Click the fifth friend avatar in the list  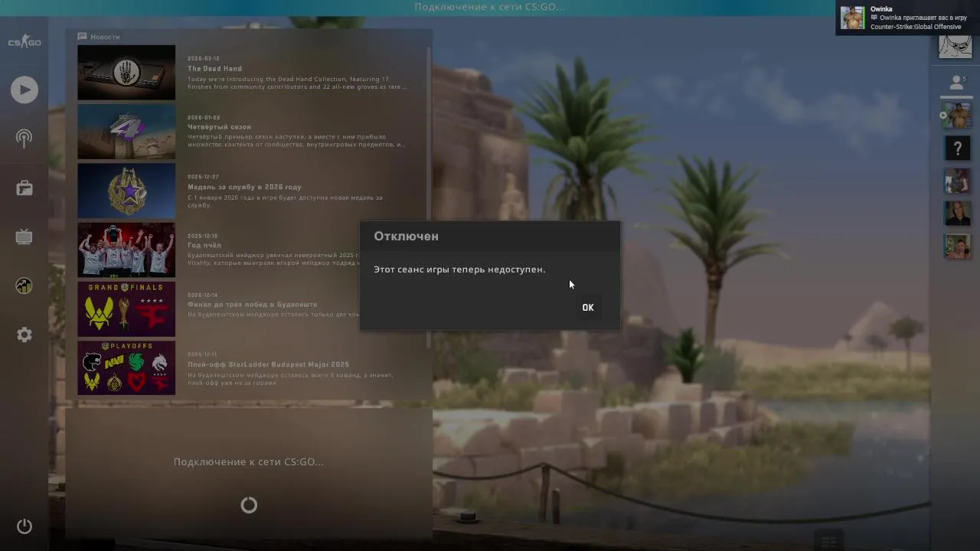(x=957, y=246)
